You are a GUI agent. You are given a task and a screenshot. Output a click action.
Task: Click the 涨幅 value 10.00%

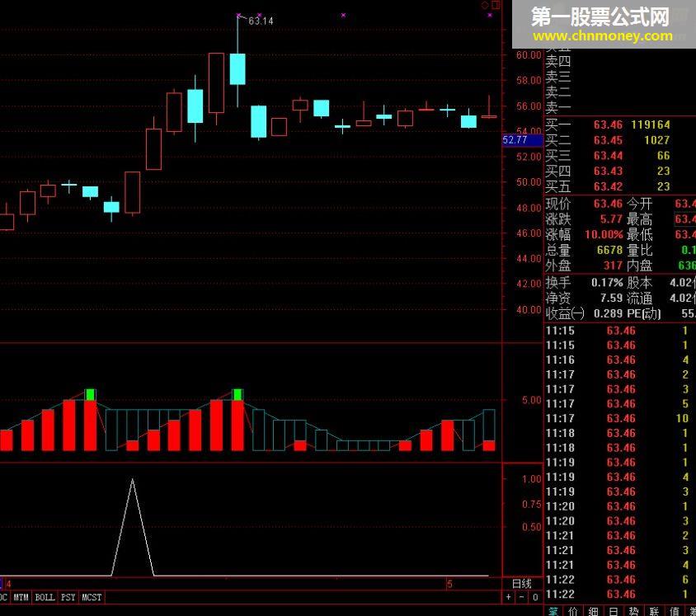coord(604,235)
